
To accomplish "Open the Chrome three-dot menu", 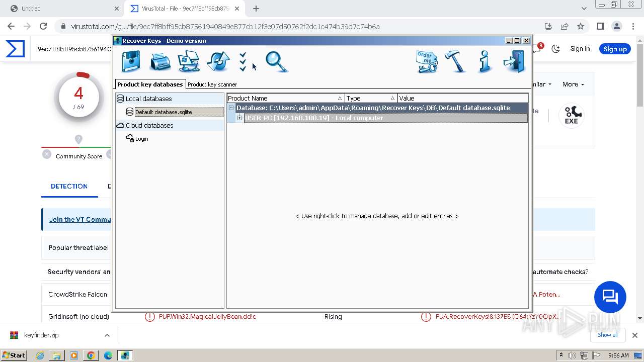I will click(x=633, y=26).
